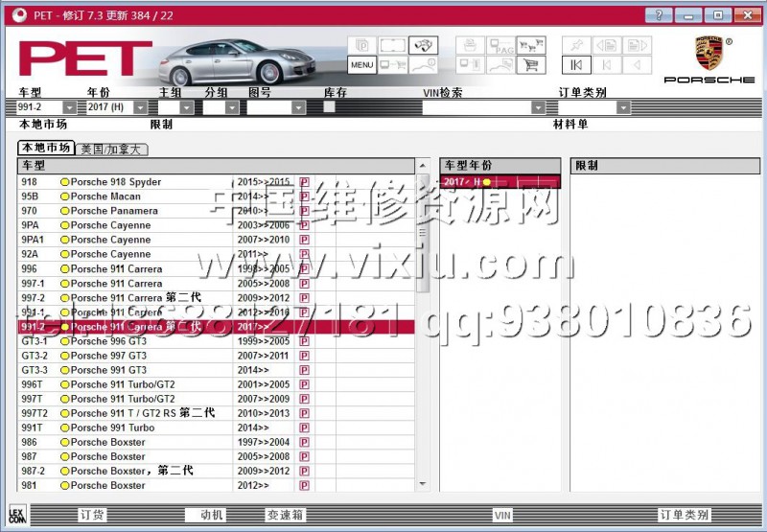Click the stacked pages P icon
This screenshot has height=532, width=767.
click(362, 45)
